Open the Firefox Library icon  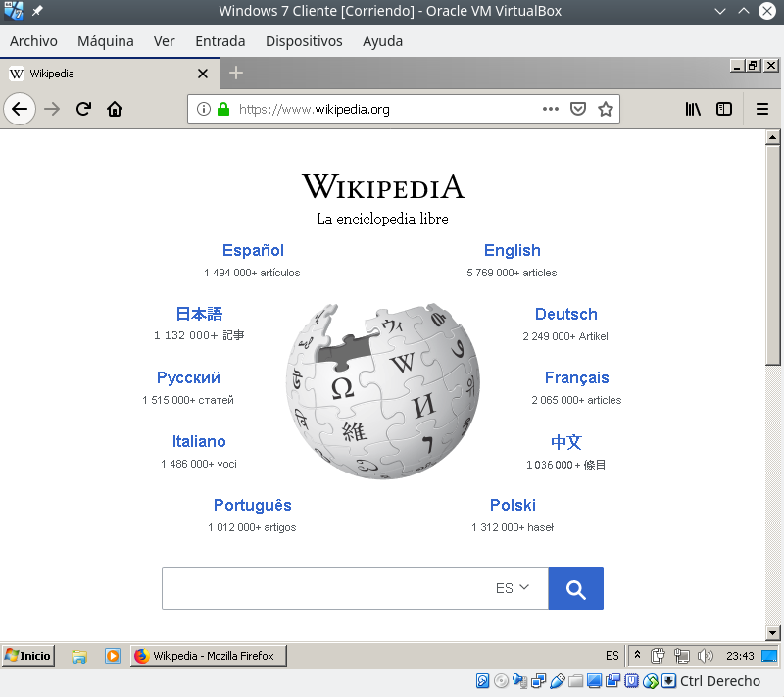coord(693,109)
